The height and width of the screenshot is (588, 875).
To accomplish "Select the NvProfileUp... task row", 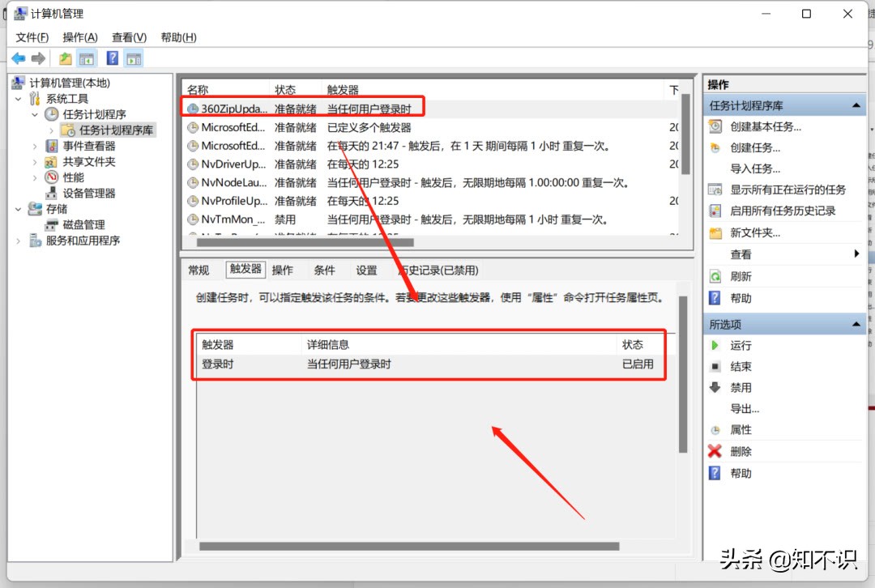I will click(430, 201).
